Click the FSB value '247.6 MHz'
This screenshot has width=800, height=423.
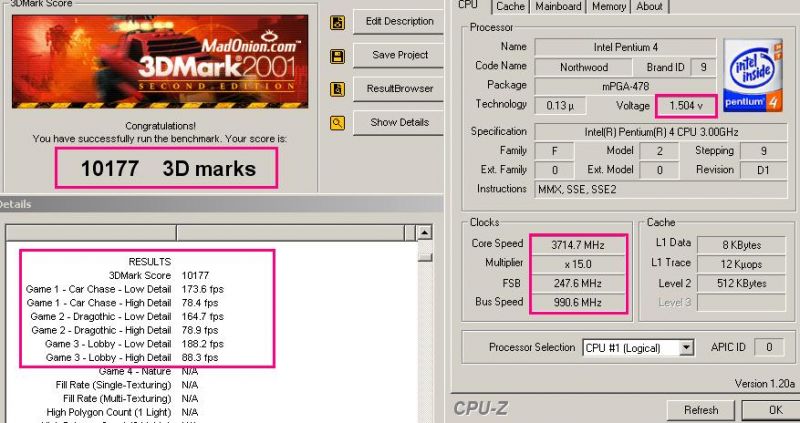[x=578, y=283]
